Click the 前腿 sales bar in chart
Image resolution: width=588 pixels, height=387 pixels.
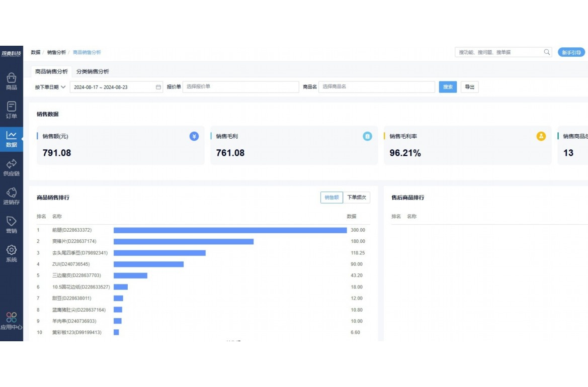click(x=230, y=230)
